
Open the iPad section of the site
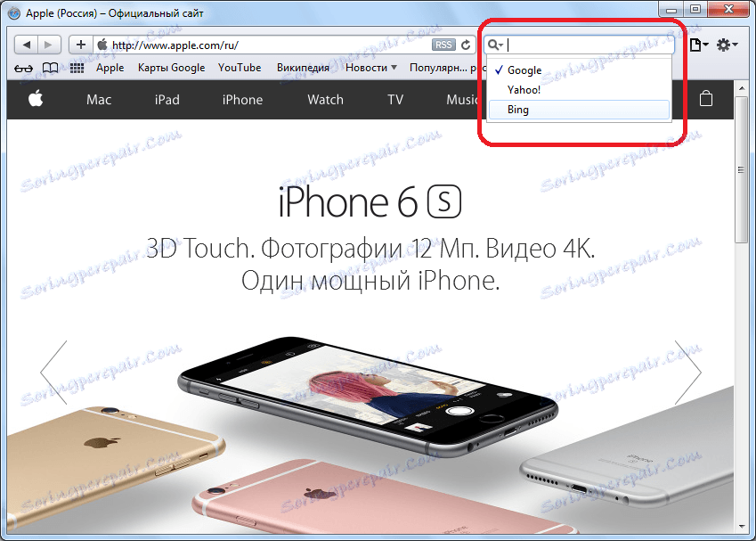click(167, 100)
